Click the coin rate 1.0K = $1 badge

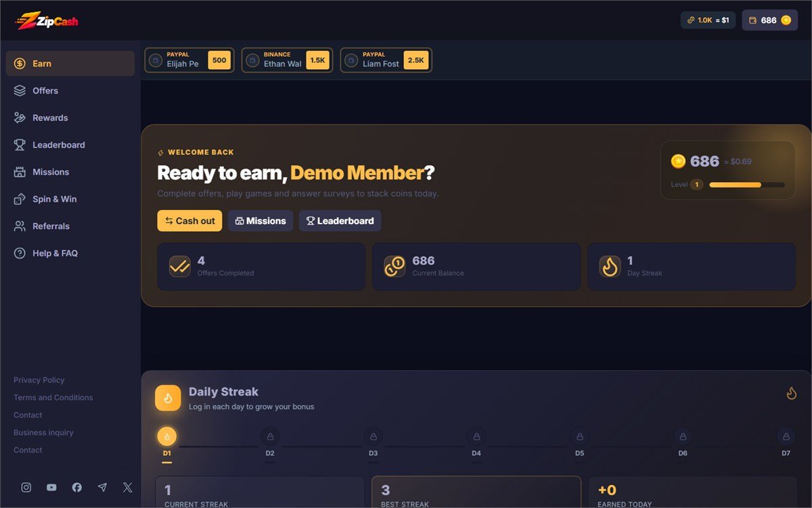[x=708, y=20]
